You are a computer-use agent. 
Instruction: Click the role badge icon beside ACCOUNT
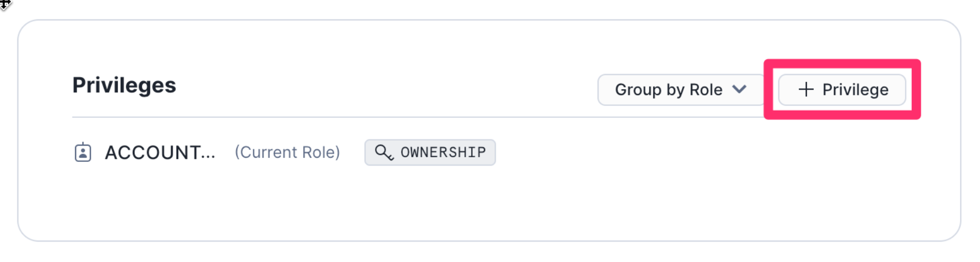(x=83, y=152)
